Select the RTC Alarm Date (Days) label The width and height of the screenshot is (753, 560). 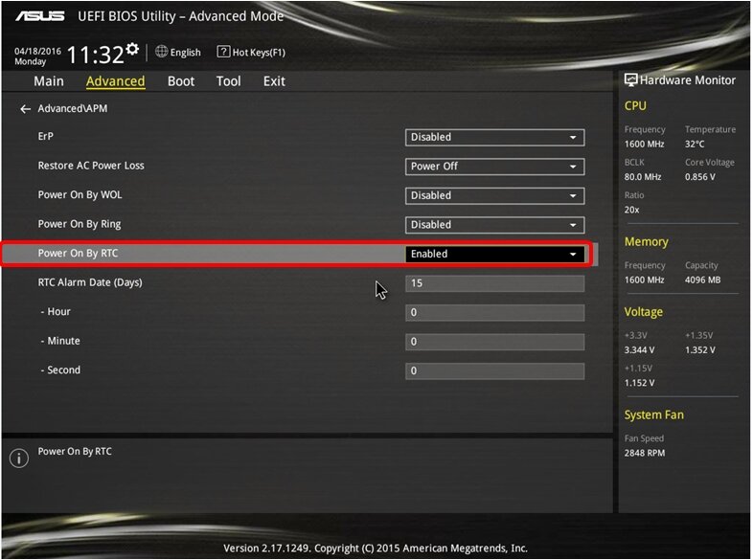point(90,282)
